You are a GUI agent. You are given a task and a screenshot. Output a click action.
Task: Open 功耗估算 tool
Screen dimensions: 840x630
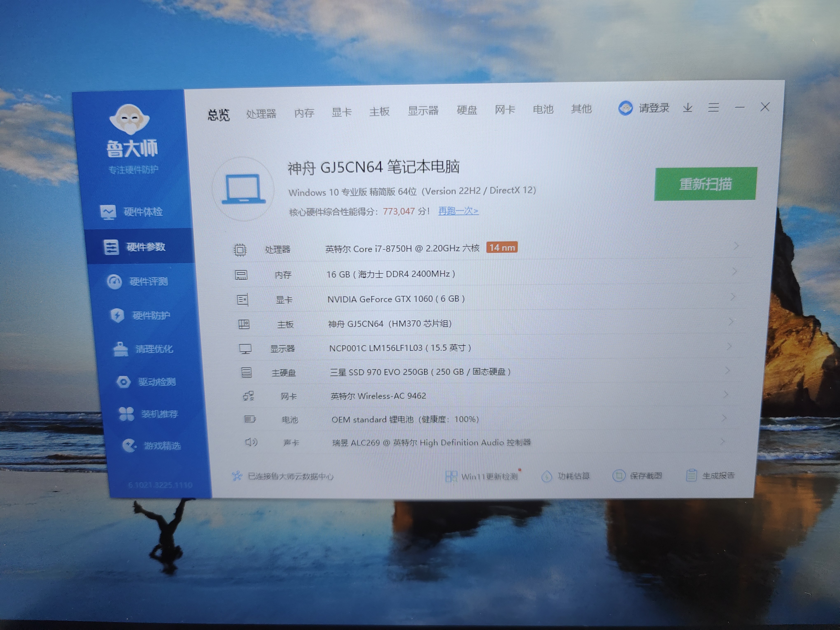click(x=565, y=476)
